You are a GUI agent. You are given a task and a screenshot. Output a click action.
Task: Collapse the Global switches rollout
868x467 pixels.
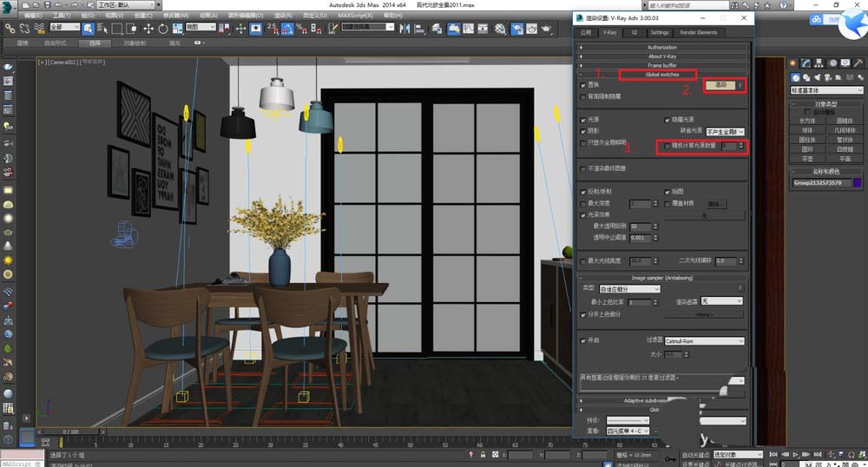(x=661, y=75)
